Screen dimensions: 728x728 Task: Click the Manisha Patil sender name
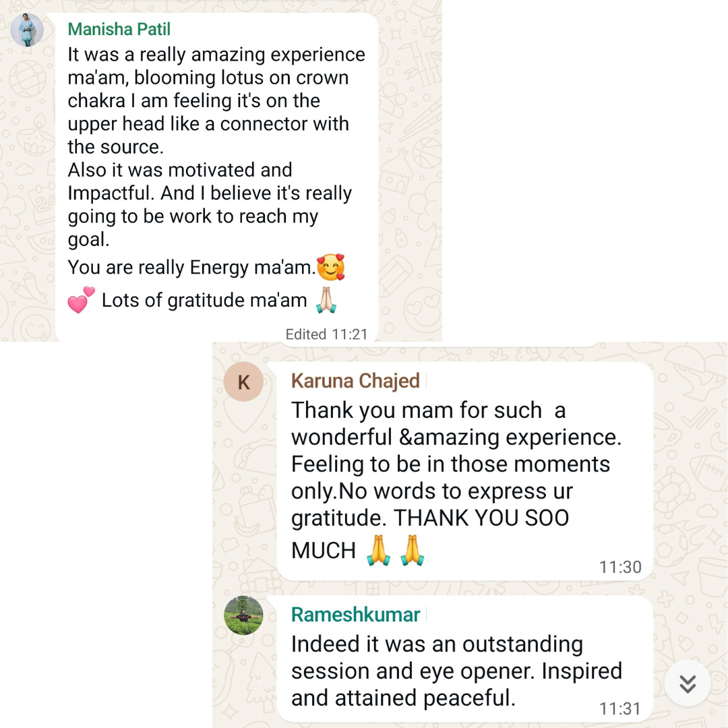119,30
